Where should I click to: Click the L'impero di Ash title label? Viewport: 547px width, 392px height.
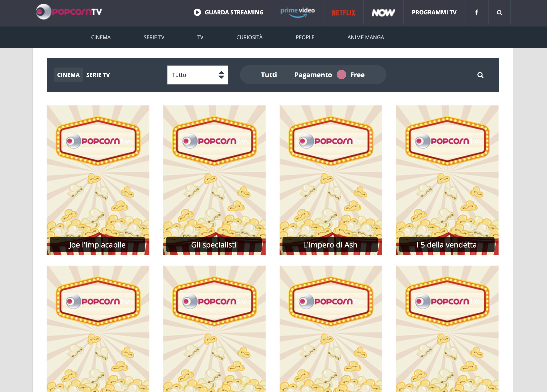[x=330, y=244]
